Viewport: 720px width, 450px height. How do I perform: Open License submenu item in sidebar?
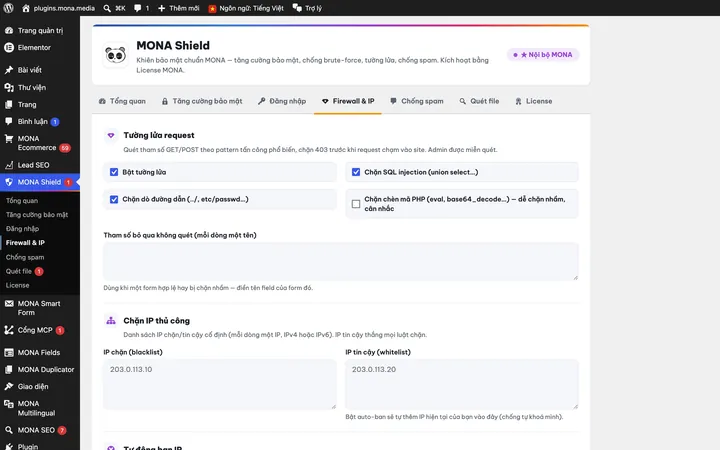click(17, 285)
